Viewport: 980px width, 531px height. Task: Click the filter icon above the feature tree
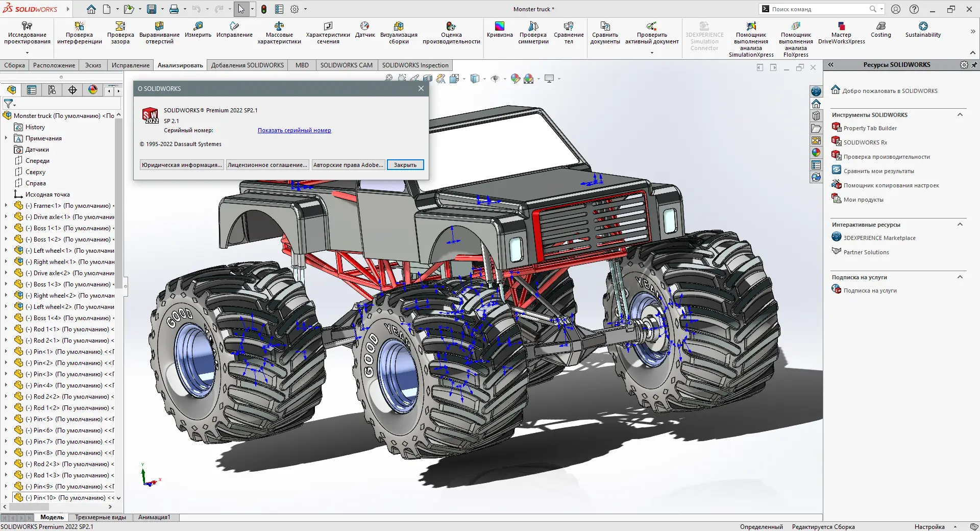(9, 104)
